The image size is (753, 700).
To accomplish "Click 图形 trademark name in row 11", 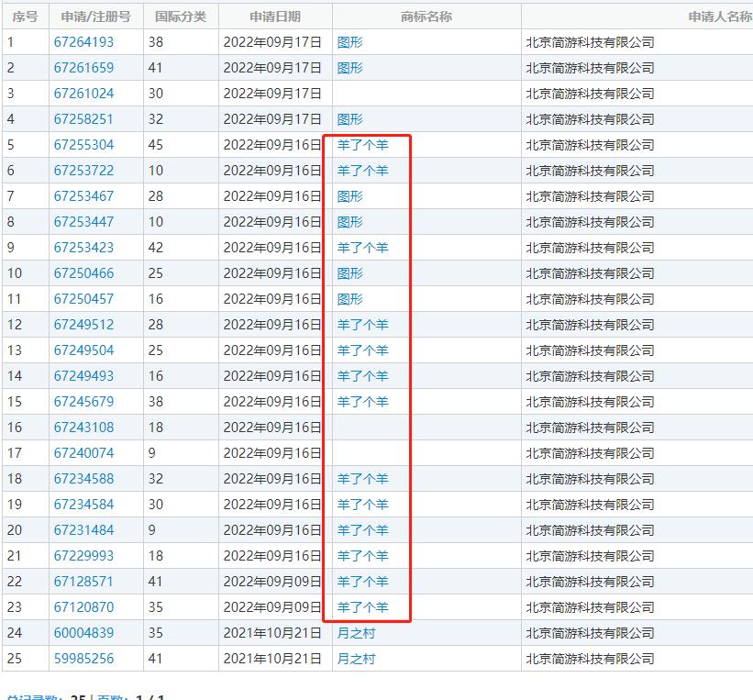I will [349, 299].
